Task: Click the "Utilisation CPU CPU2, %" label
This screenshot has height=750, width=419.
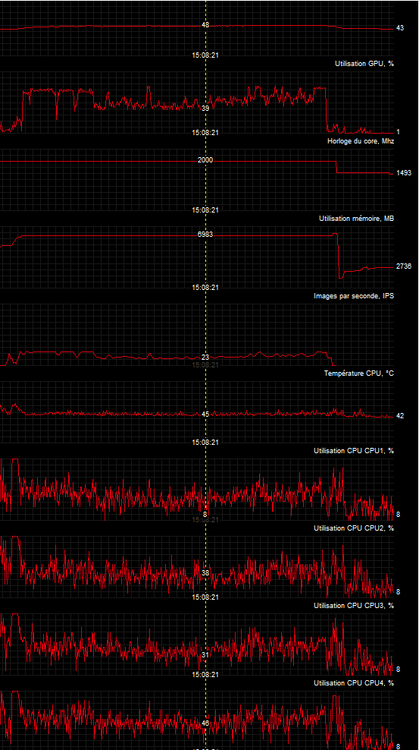Action: [x=354, y=528]
